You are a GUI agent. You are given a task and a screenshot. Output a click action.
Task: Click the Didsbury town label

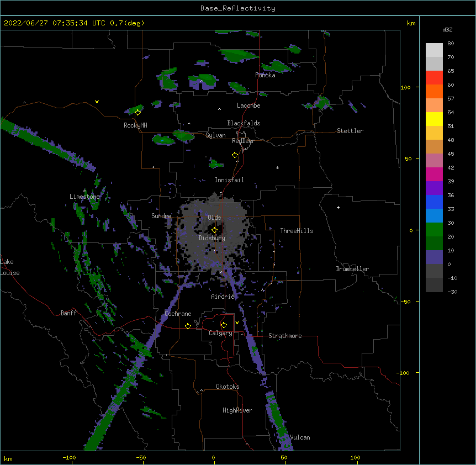pyautogui.click(x=211, y=238)
